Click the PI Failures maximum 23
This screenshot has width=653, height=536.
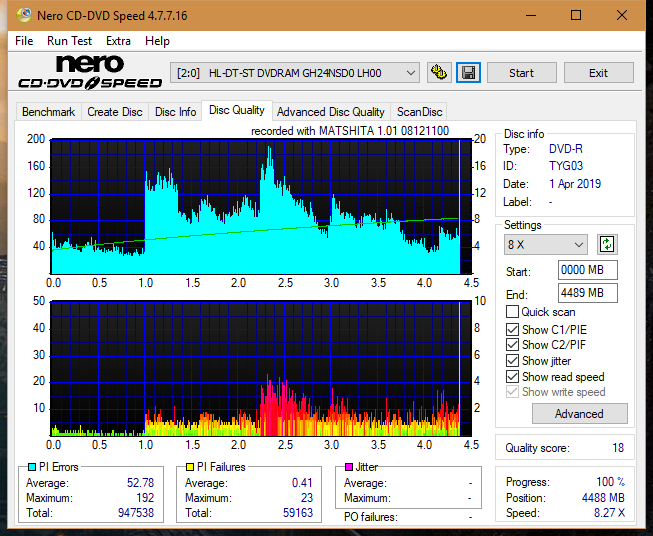click(307, 498)
